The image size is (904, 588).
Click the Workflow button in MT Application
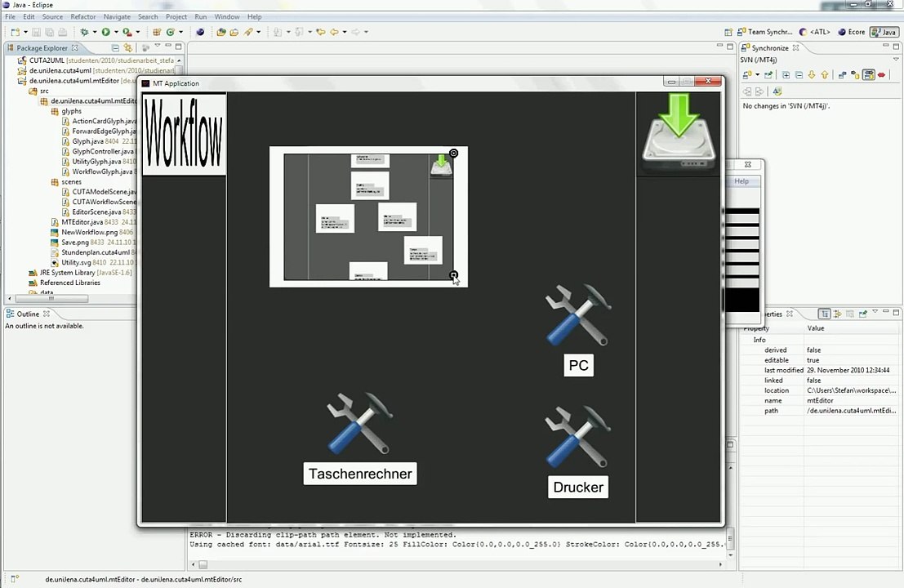(x=184, y=133)
